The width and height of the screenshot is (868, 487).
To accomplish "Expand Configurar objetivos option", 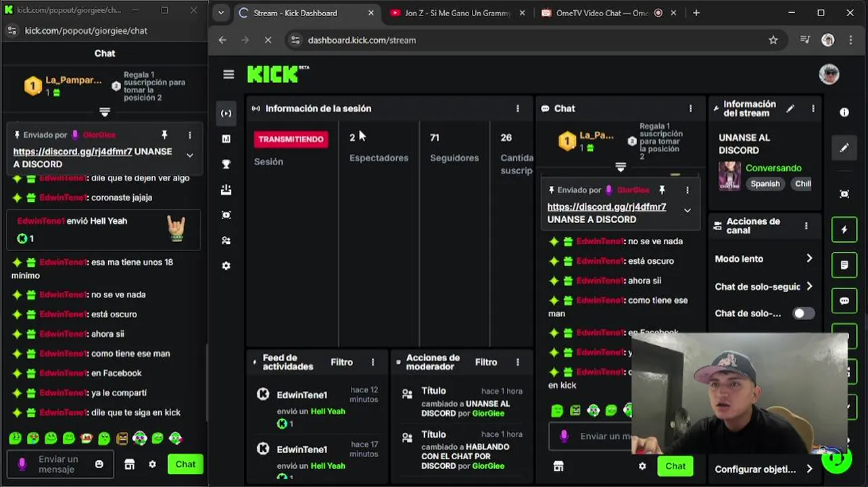I will tap(809, 469).
